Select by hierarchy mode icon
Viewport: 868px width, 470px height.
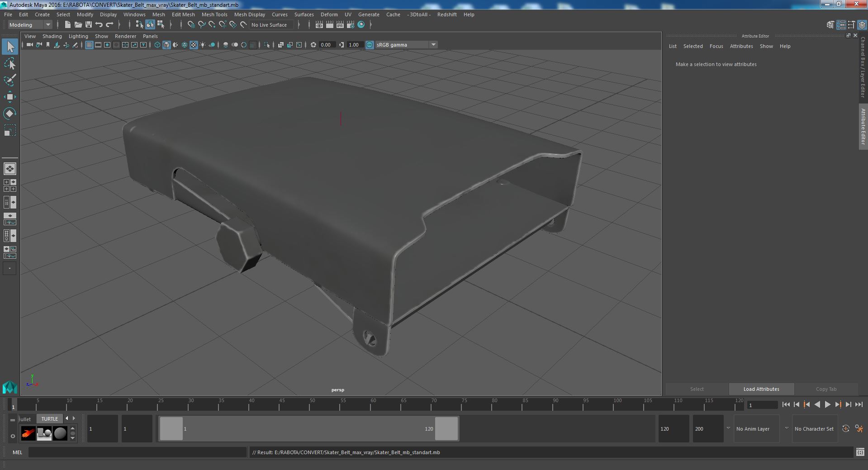click(x=139, y=25)
